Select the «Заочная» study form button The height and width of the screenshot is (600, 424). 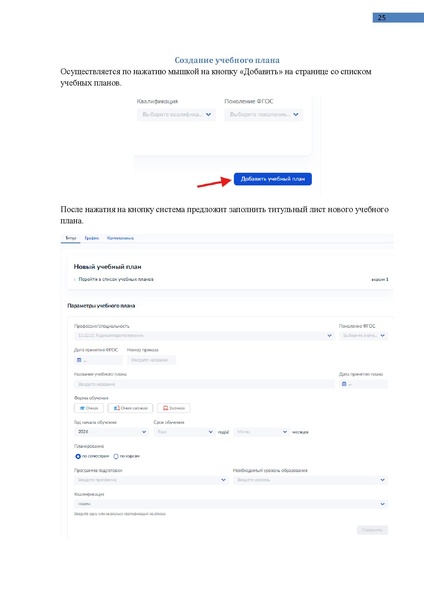pos(174,408)
